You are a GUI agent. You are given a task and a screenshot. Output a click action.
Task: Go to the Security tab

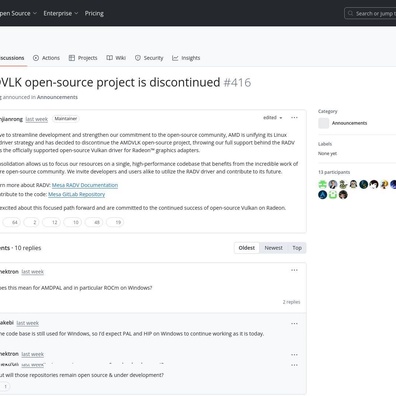click(149, 58)
